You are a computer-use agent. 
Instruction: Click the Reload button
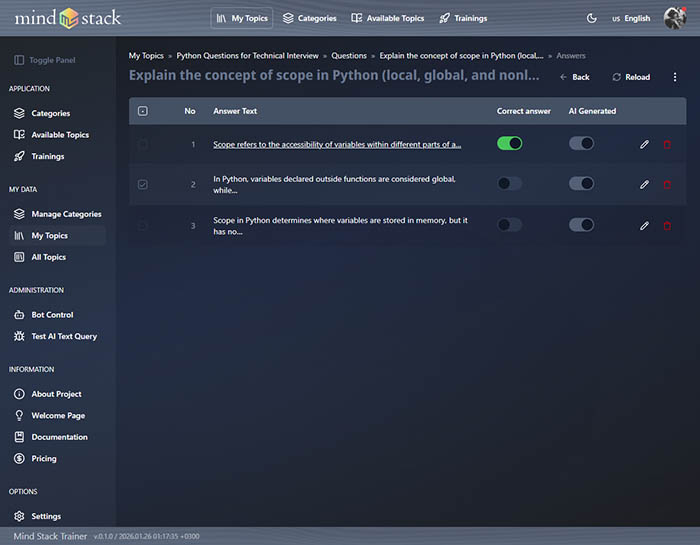point(631,77)
